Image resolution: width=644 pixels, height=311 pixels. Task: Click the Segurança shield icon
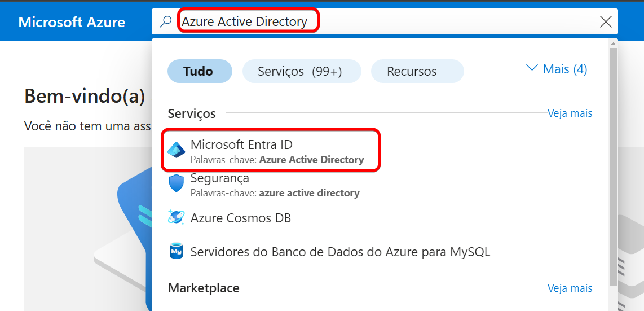pos(177,183)
